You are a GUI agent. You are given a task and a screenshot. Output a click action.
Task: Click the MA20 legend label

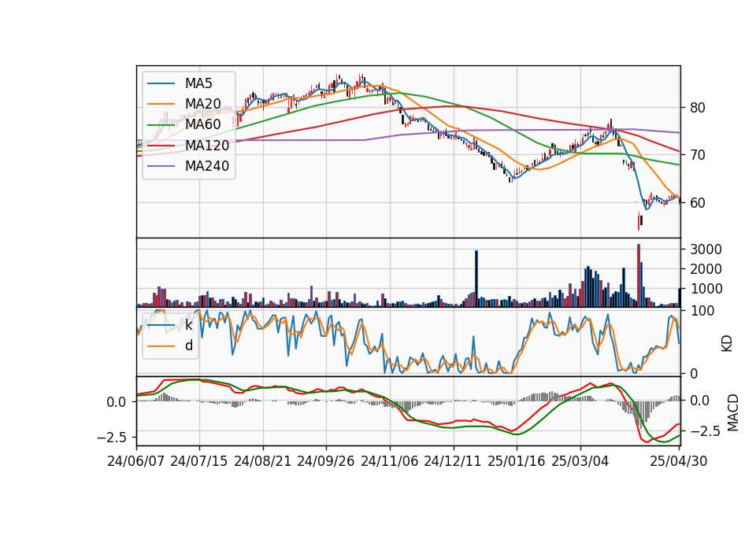tap(202, 104)
